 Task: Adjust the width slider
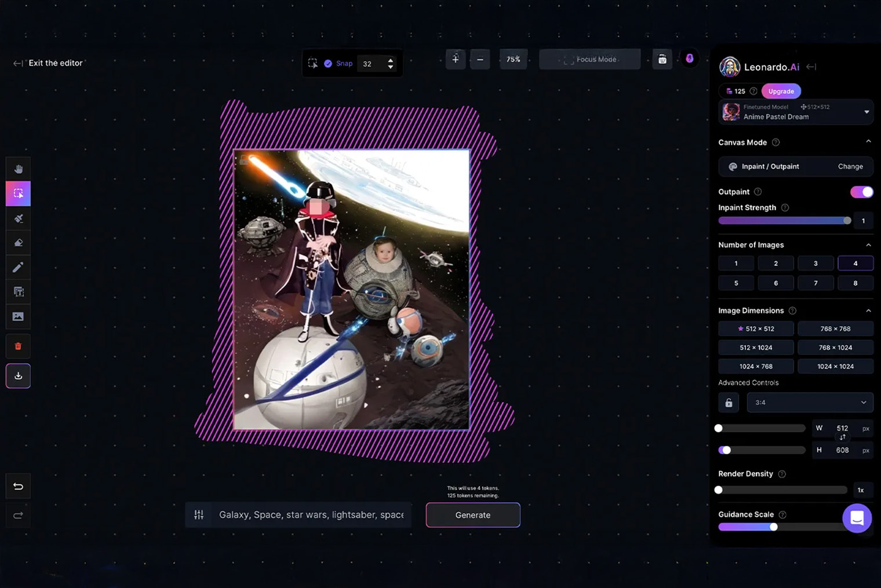pos(762,428)
